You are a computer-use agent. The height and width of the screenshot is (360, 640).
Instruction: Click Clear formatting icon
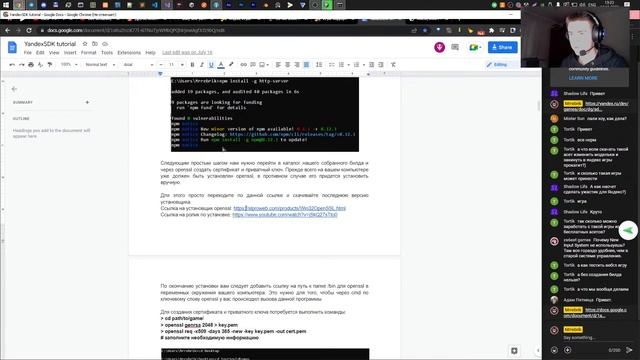click(393, 64)
